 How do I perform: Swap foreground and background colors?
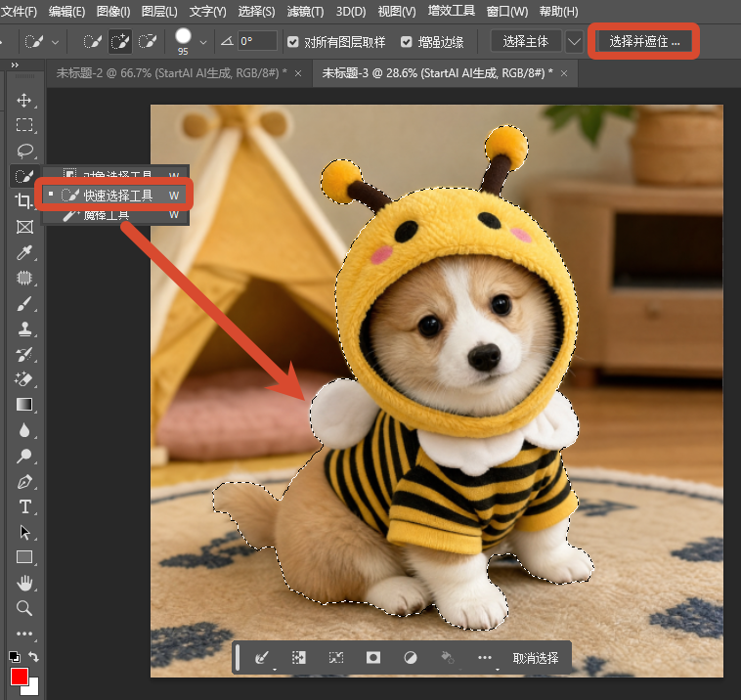point(33,657)
